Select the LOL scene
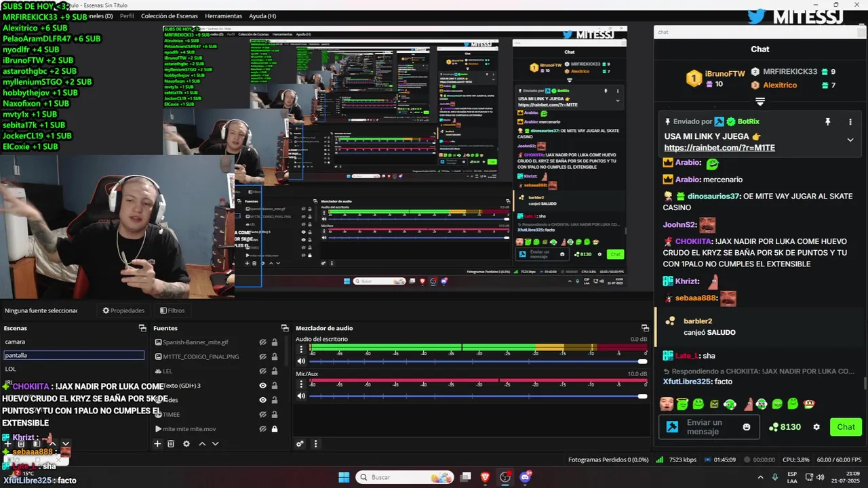The height and width of the screenshot is (488, 868). 74,369
